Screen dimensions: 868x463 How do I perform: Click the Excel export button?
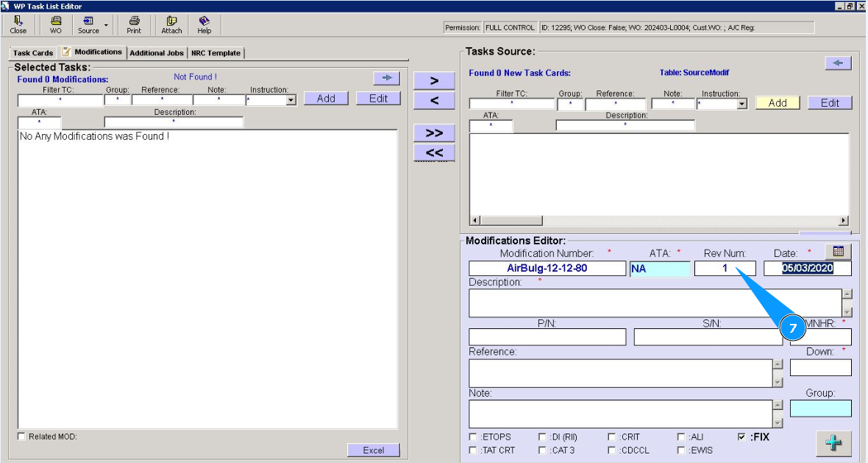pos(374,450)
